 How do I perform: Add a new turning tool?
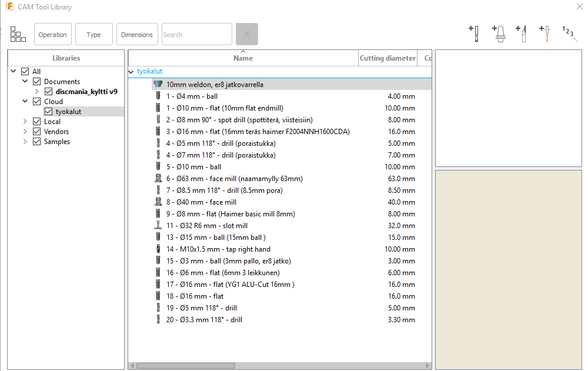pos(522,33)
